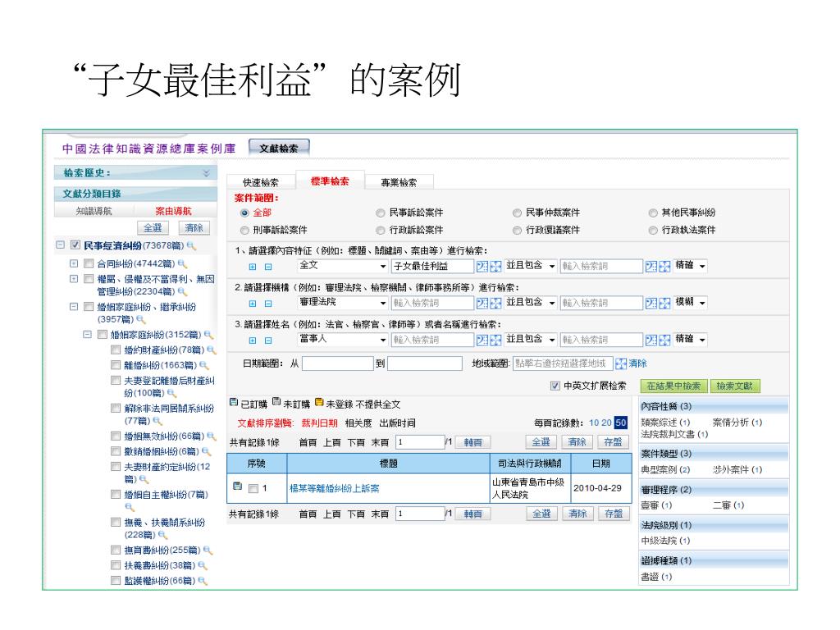
Task: Open 精確 match dropdown in section 1
Action: coord(691,266)
